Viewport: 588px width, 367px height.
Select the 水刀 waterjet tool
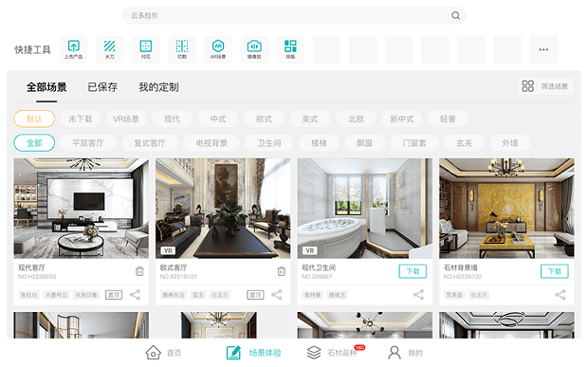pyautogui.click(x=109, y=49)
